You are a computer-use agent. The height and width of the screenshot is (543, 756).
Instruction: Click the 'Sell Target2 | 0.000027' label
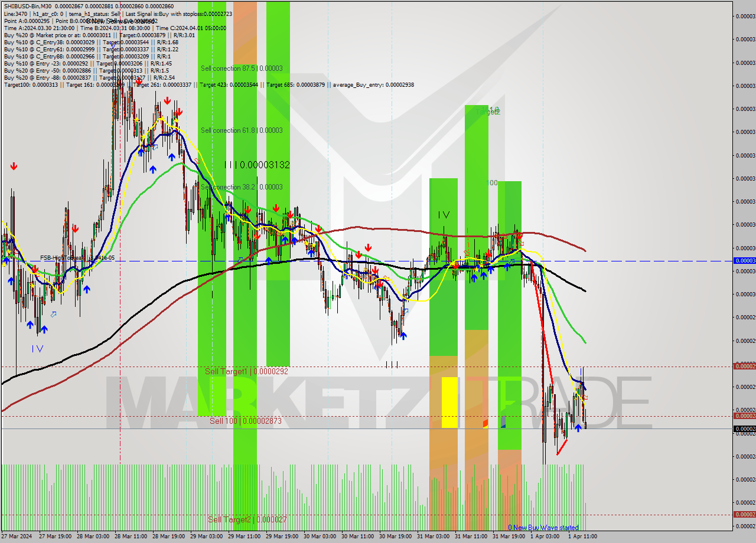[247, 519]
